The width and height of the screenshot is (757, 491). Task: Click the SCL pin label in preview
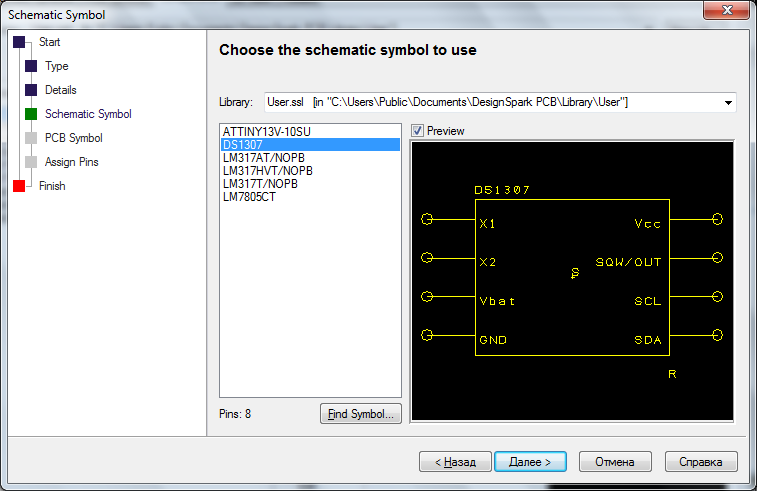(647, 301)
